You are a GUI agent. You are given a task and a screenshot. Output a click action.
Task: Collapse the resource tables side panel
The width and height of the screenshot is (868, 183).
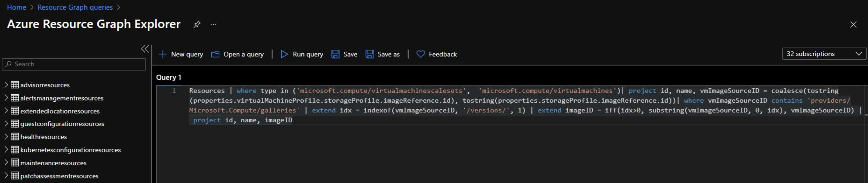pyautogui.click(x=145, y=49)
